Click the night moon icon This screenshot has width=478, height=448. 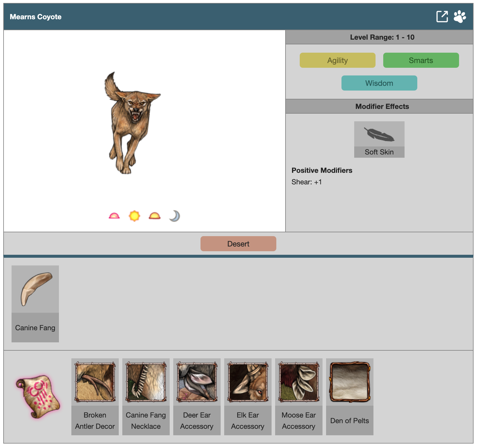[175, 216]
